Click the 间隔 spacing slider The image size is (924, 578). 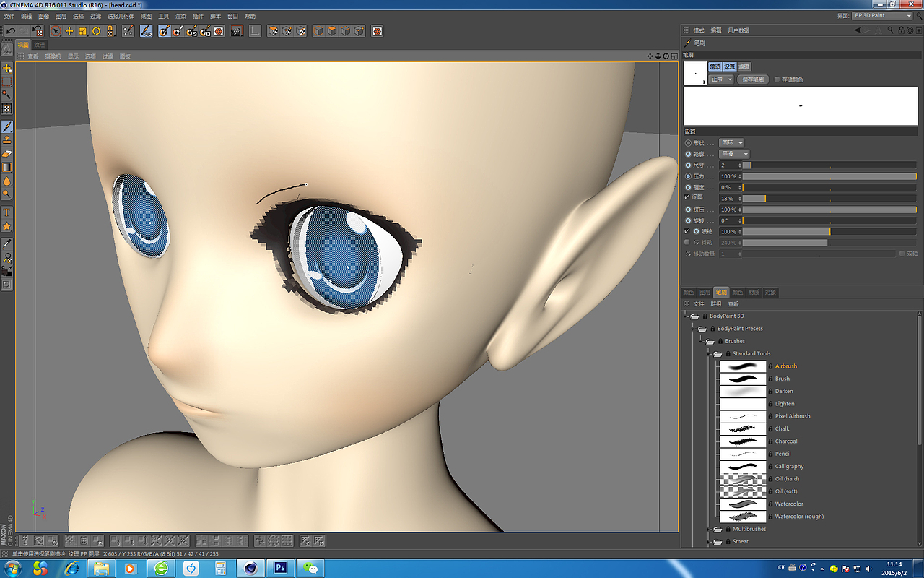click(829, 198)
